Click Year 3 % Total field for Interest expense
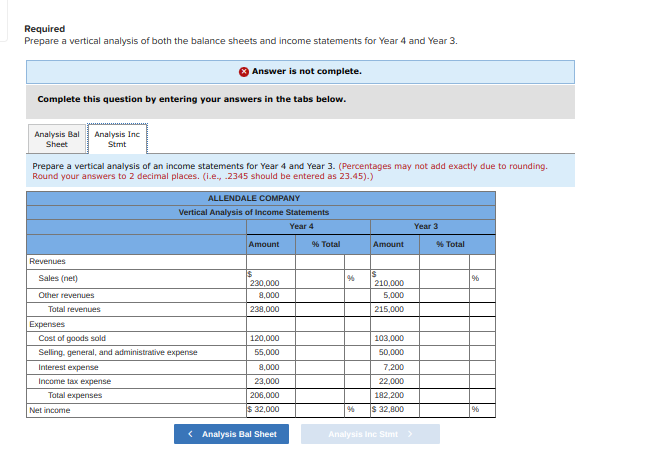The width and height of the screenshot is (650, 462). (444, 367)
